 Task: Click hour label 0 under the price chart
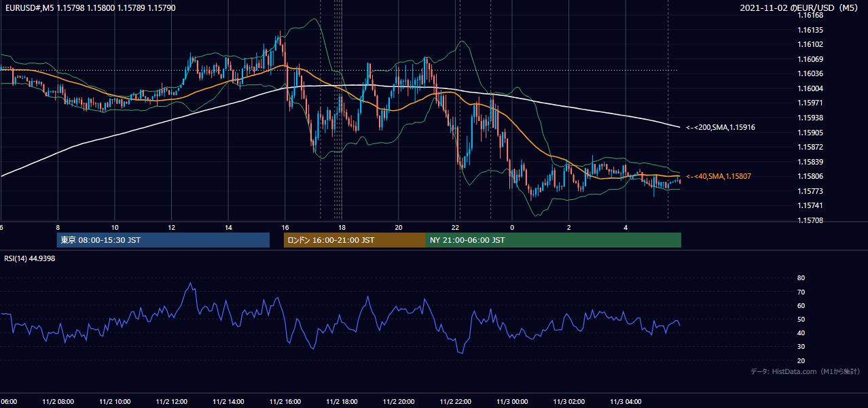tap(512, 227)
